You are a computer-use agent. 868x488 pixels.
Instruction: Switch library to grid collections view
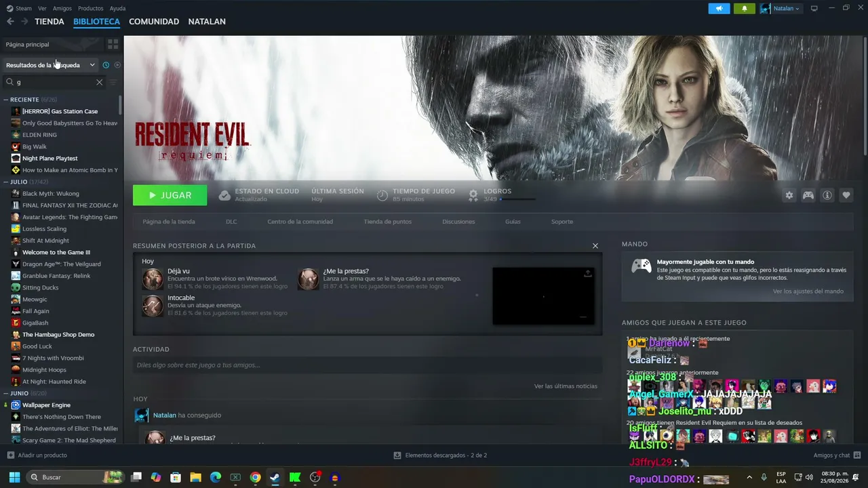click(113, 44)
